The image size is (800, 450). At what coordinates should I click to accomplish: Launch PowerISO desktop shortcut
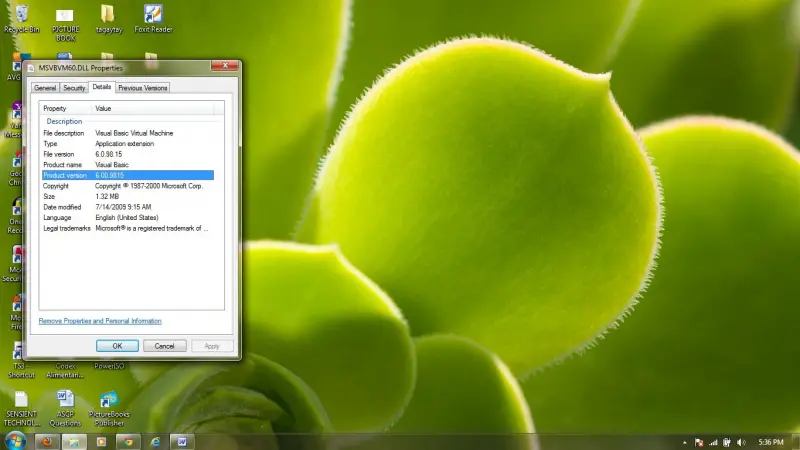pyautogui.click(x=109, y=366)
